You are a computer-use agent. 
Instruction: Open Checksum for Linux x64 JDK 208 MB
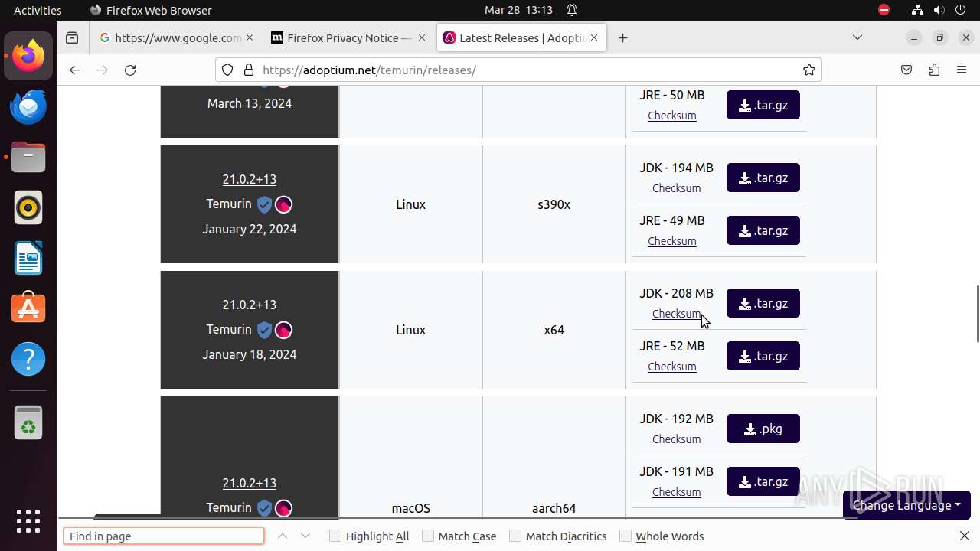676,314
